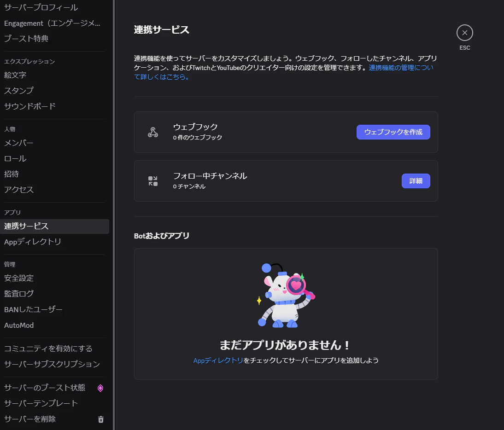Click the ウェブフック card title
Viewport: 504px width, 430px height.
(195, 127)
